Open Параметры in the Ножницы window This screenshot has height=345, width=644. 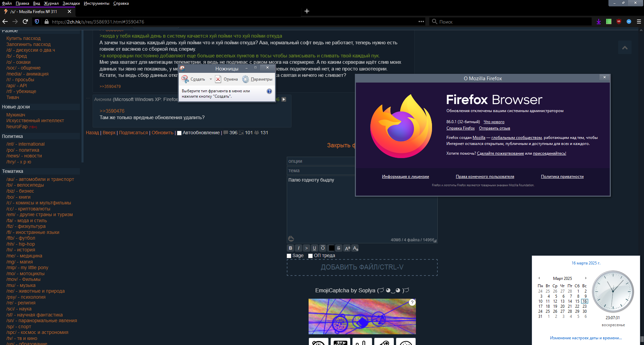(257, 79)
